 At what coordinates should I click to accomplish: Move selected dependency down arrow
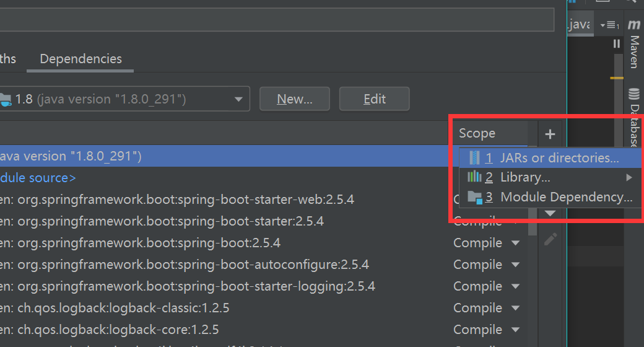(x=550, y=213)
